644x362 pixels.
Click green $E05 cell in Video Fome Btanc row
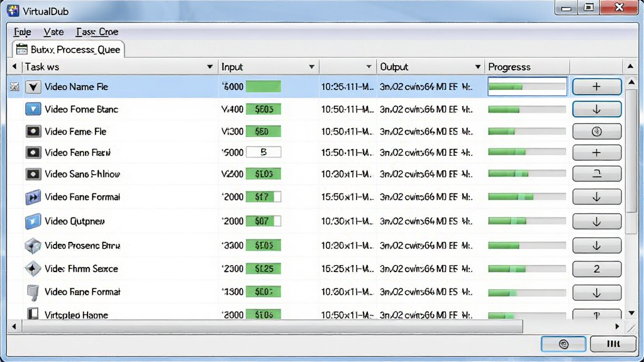click(x=264, y=109)
